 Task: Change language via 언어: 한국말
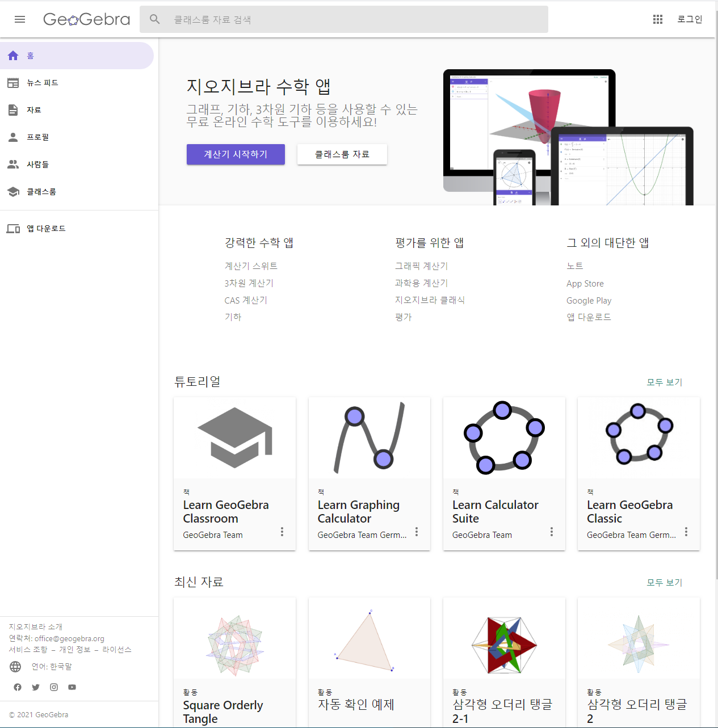[52, 667]
